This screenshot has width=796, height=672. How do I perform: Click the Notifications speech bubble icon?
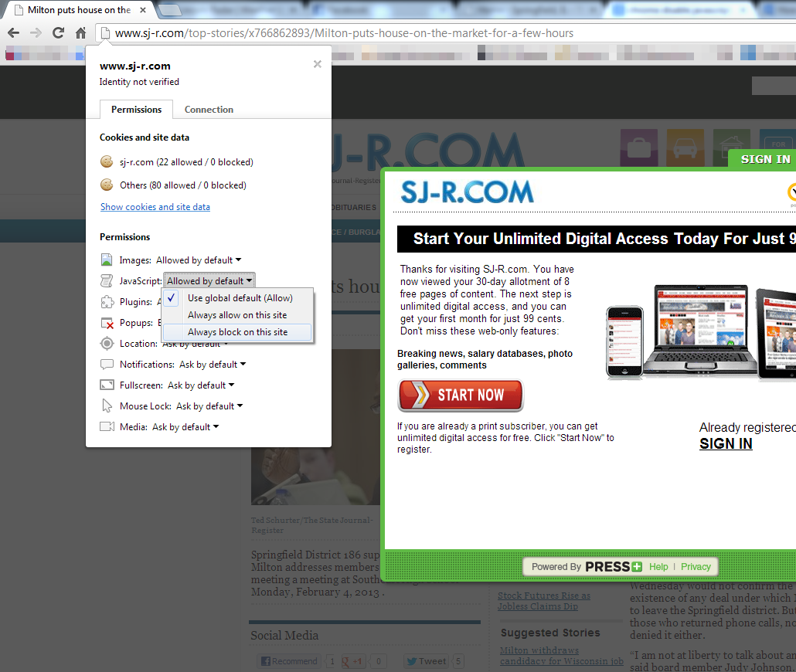click(107, 365)
